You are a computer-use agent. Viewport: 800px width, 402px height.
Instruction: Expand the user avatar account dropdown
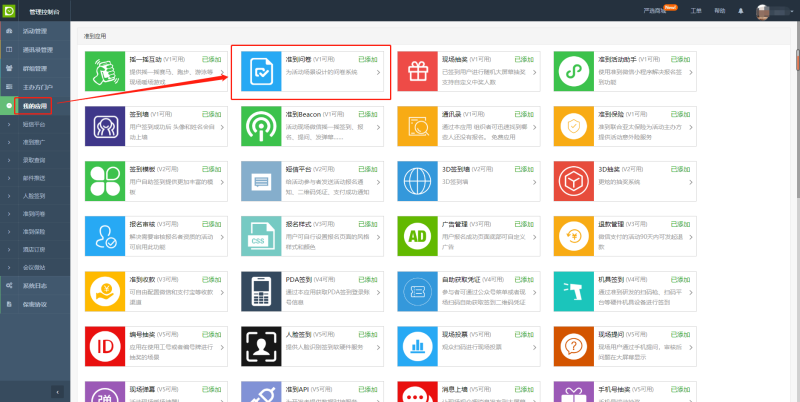772,10
